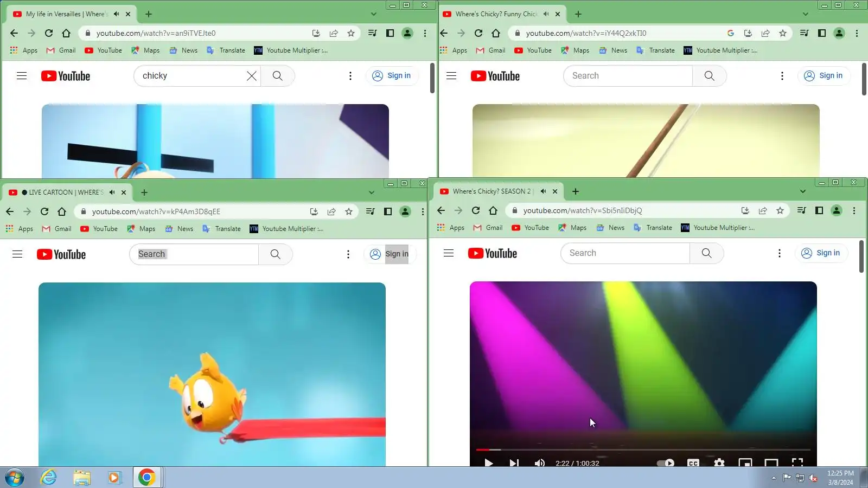868x488 pixels.
Task: Toggle theater mode in the Season 2 player
Action: pos(771,463)
